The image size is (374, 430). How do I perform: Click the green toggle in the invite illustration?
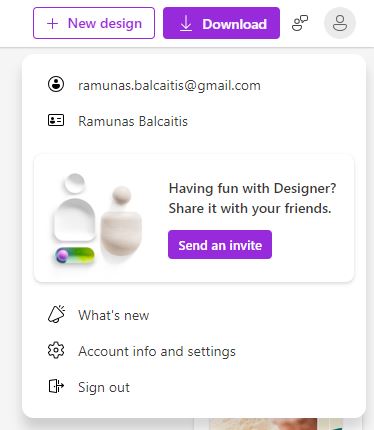tap(75, 256)
